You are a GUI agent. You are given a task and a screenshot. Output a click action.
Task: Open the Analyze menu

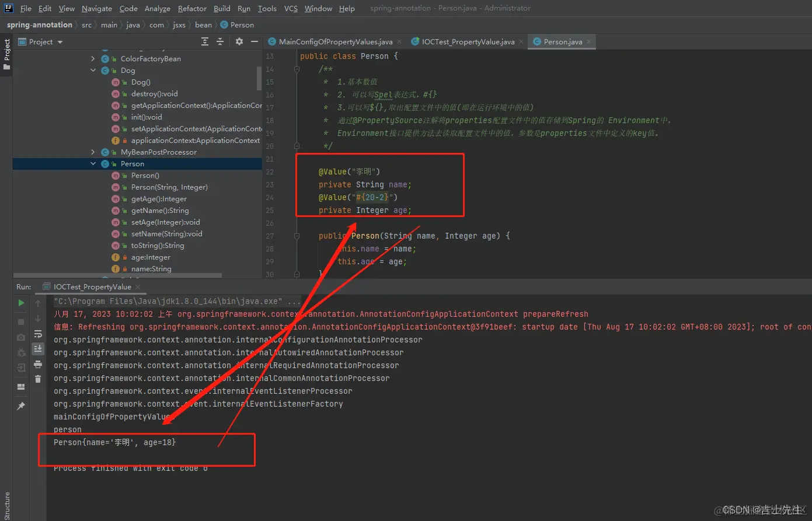[x=157, y=8]
